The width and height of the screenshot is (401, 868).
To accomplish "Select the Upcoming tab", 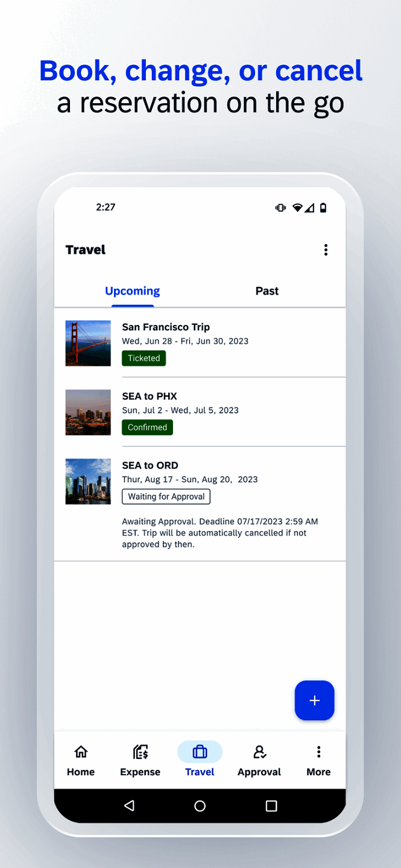I will pos(132,291).
